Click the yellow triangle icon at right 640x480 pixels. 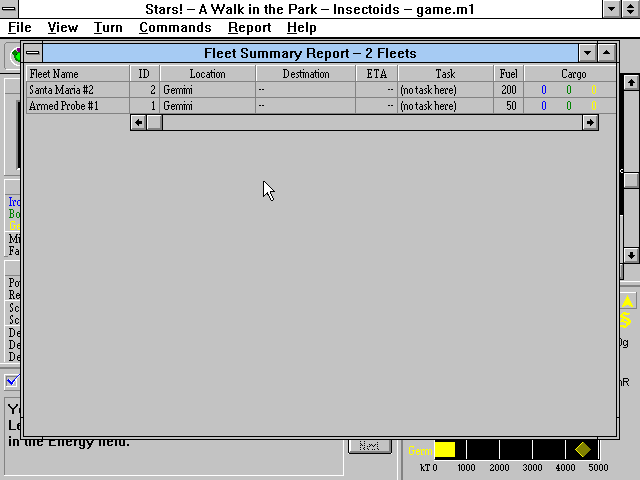[627, 301]
